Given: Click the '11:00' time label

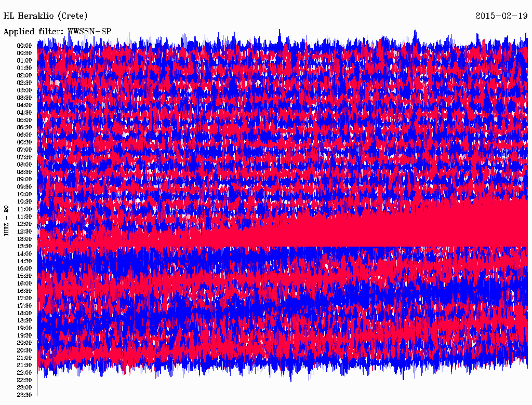Looking at the screenshot, I should (24, 209).
